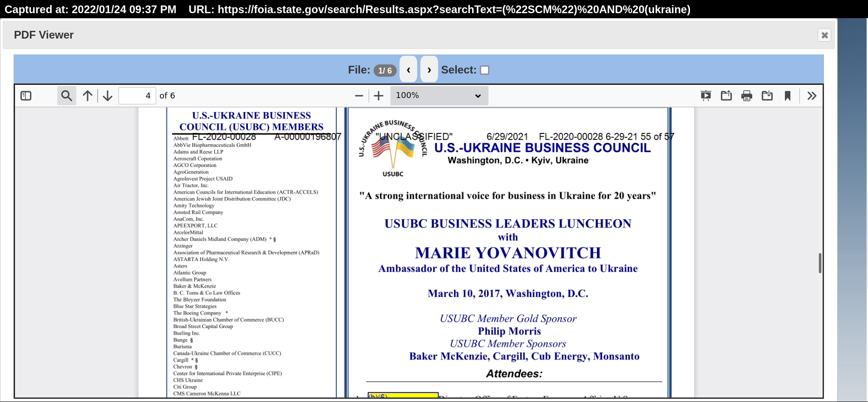Screen dimensions: 868x402
Task: Print the PDF document
Action: 747,96
